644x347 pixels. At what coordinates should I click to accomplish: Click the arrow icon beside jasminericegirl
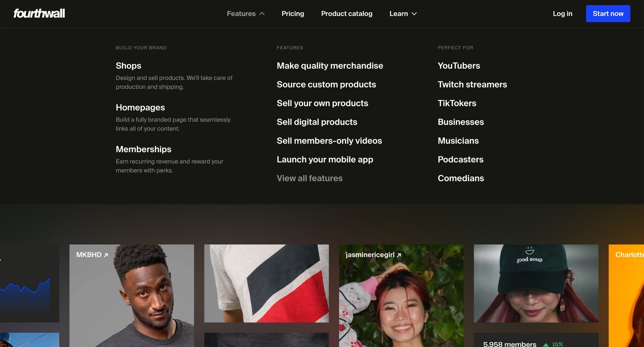click(x=399, y=255)
